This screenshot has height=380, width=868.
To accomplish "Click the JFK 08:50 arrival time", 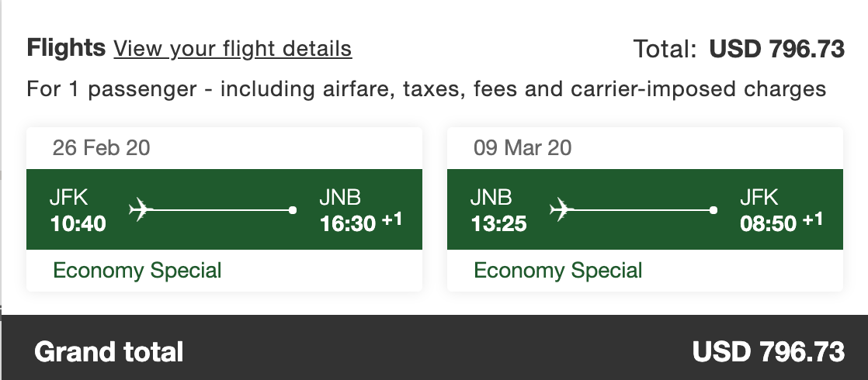I will [768, 223].
